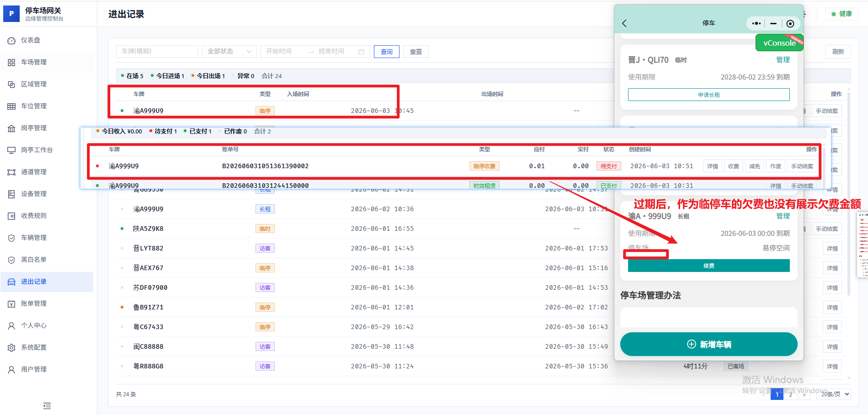Open 岗亭工作台 sidebar entry
Screen dimensions: 868x415
(x=37, y=150)
